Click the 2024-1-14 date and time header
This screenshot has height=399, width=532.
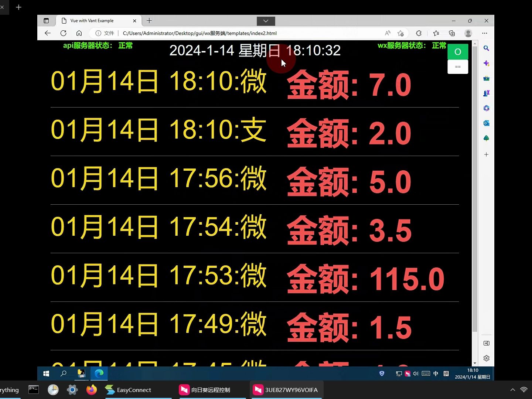(x=255, y=51)
